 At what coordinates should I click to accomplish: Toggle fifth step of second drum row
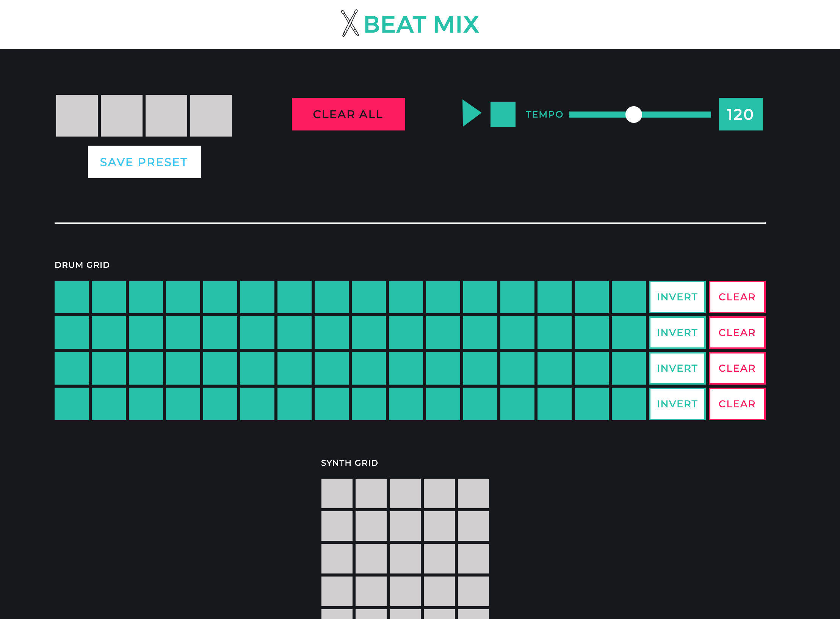tap(220, 333)
